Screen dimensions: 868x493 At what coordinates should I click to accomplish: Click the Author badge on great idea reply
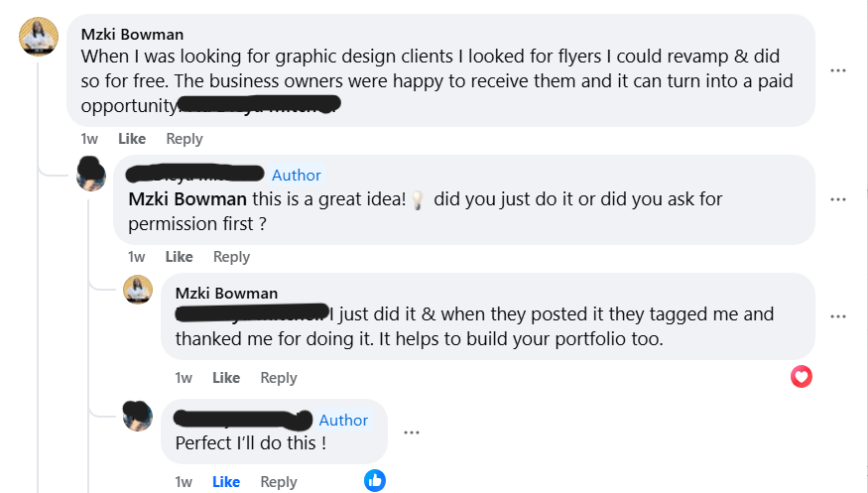[297, 176]
